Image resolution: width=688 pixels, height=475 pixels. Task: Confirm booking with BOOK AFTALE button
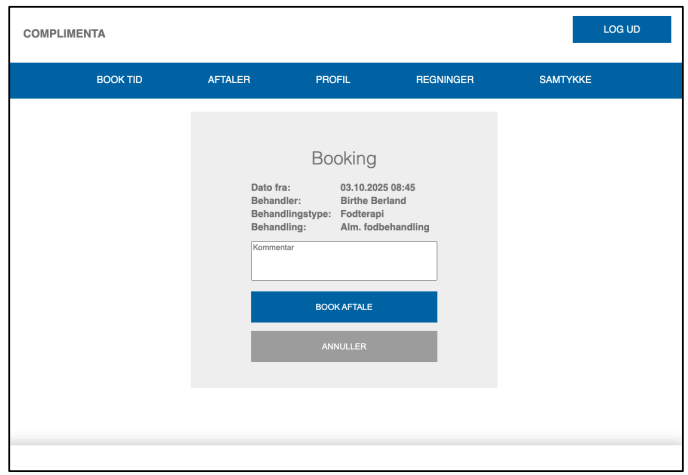coord(344,307)
